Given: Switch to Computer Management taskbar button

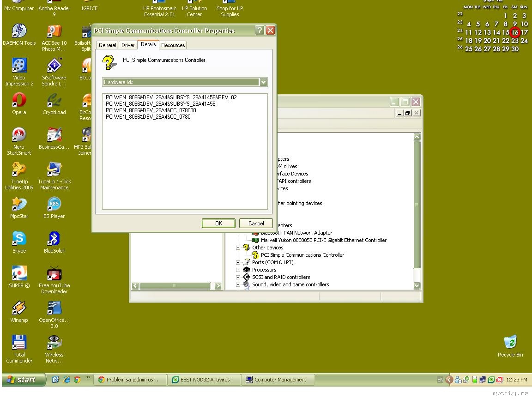Looking at the screenshot, I should [278, 380].
